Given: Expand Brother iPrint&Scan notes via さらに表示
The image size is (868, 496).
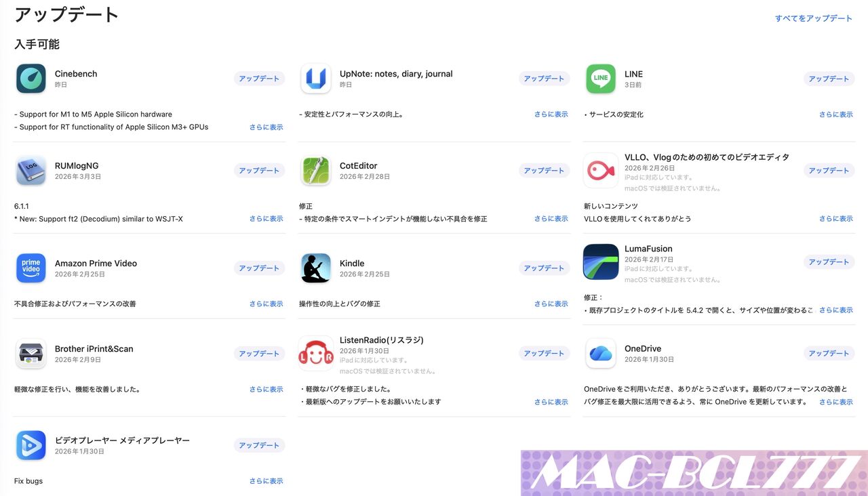Looking at the screenshot, I should [x=266, y=390].
